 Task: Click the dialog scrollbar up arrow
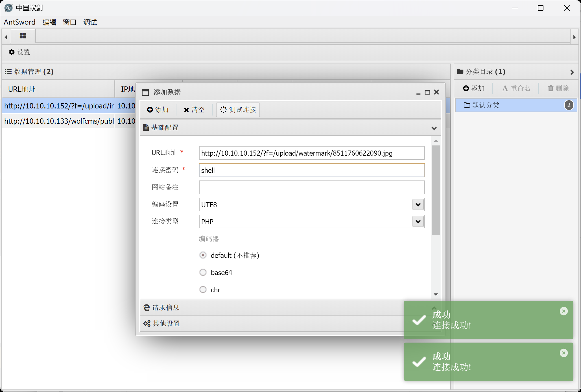(x=436, y=141)
